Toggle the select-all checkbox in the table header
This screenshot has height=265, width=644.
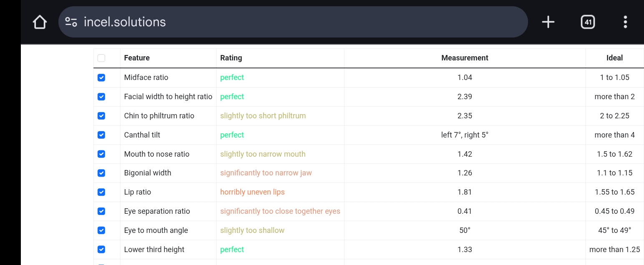coord(101,58)
